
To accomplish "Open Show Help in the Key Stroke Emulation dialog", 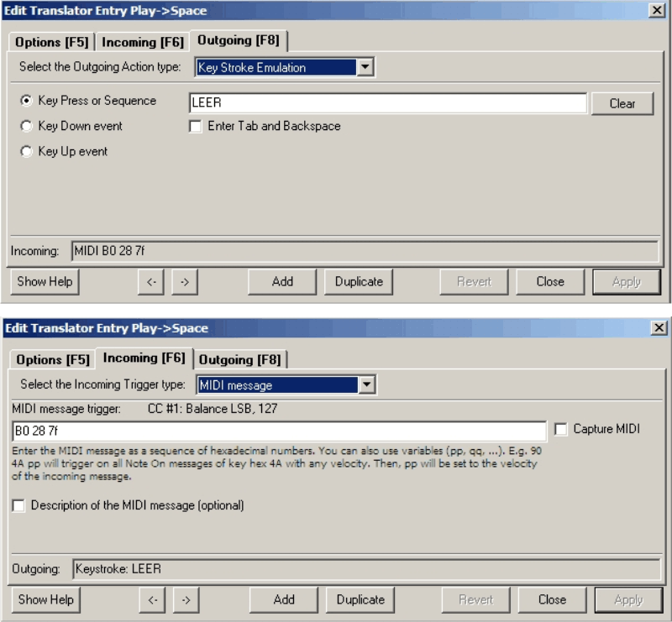I will 45,282.
